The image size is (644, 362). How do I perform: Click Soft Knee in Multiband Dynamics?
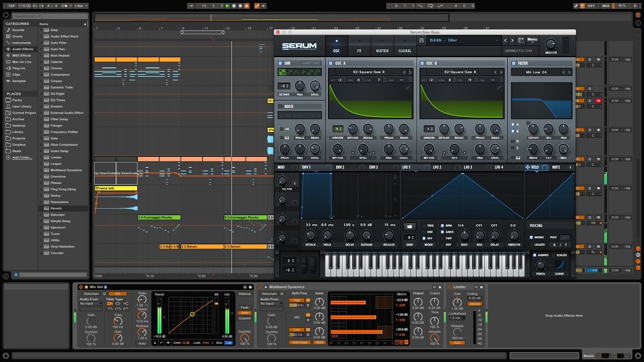(x=299, y=342)
